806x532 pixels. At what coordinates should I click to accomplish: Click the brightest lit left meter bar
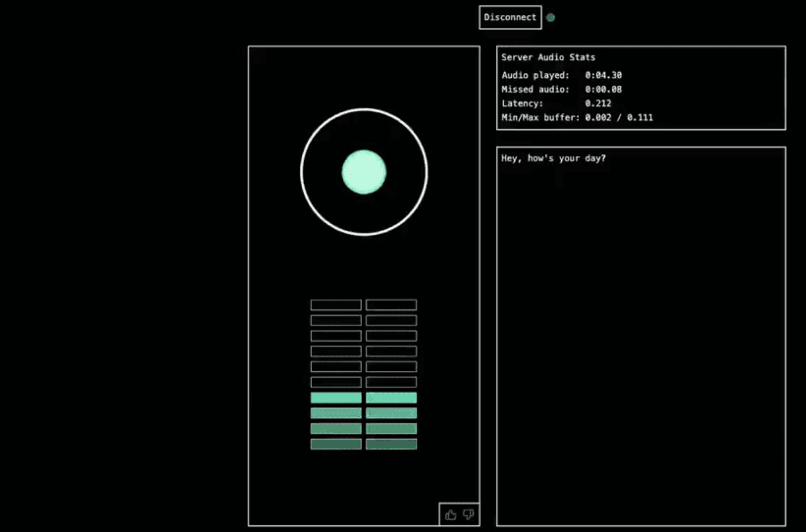click(336, 398)
